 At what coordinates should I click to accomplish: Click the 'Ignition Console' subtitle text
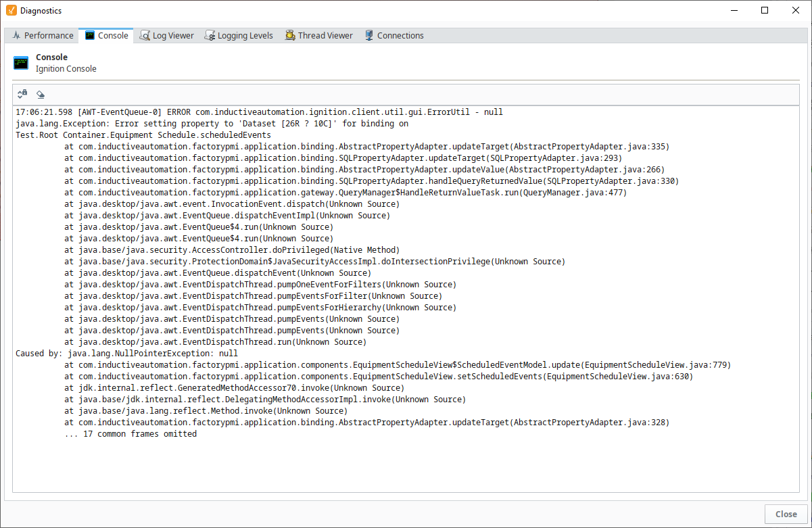pyautogui.click(x=66, y=69)
